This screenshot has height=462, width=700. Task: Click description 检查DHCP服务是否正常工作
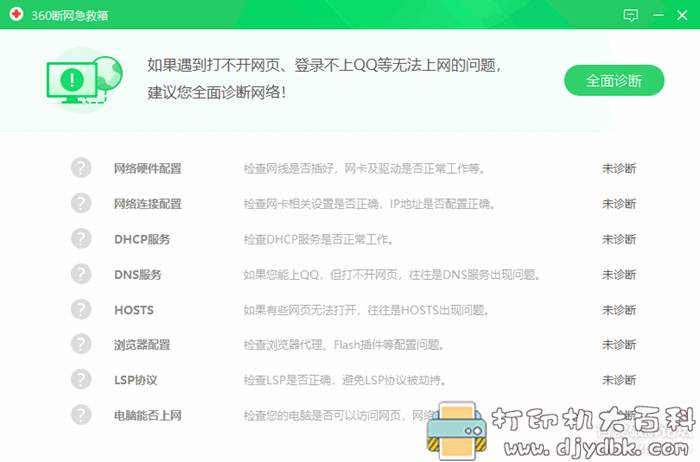click(318, 239)
